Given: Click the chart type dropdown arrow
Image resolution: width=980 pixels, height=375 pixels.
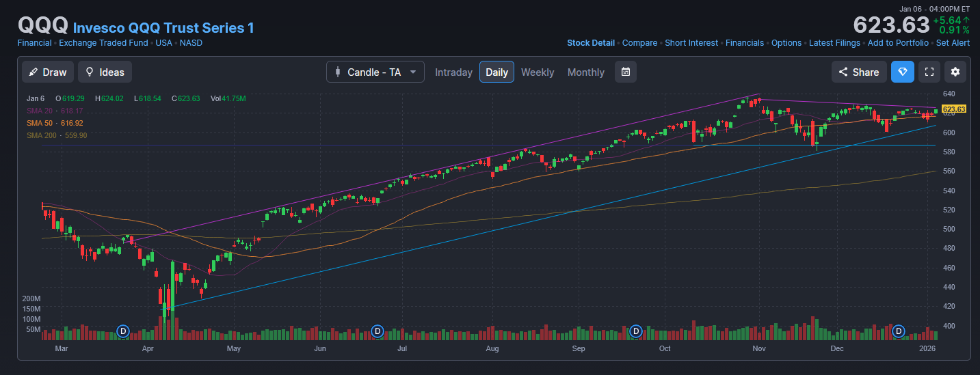Looking at the screenshot, I should pos(413,72).
